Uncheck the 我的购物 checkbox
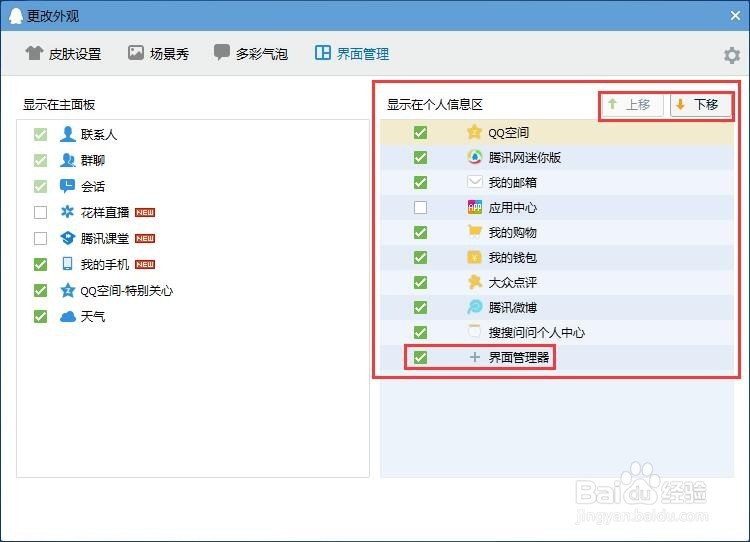 point(420,232)
